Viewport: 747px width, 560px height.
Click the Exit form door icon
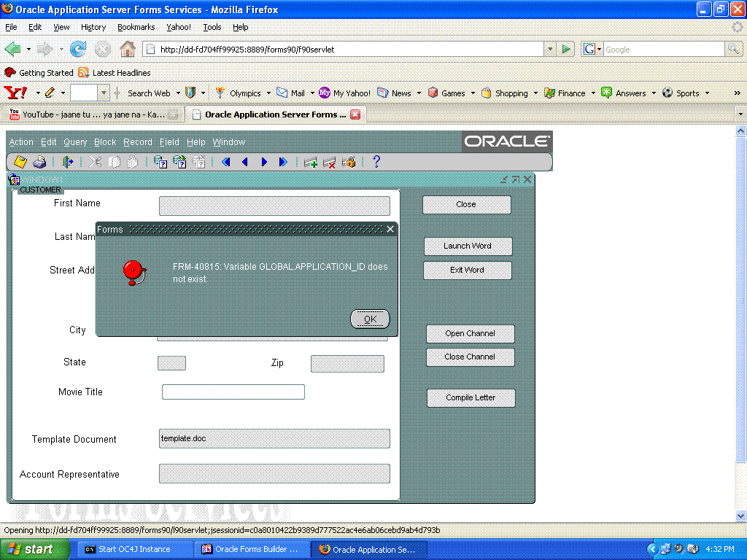(x=68, y=162)
